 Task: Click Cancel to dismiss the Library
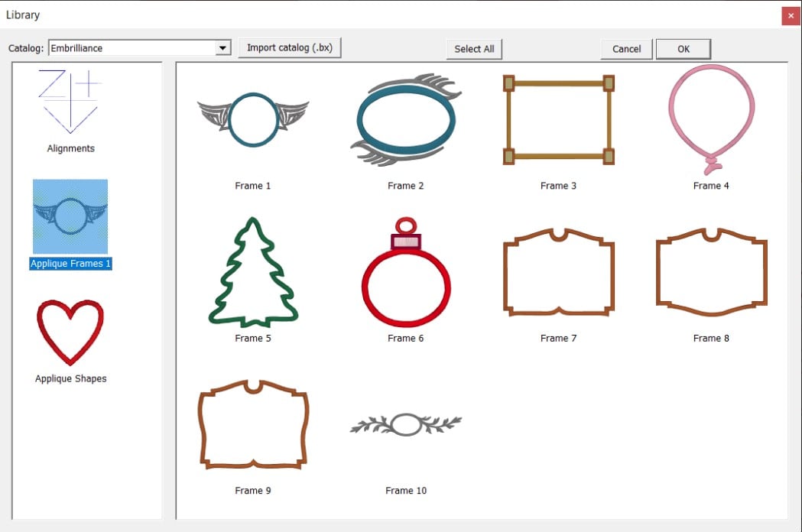click(x=627, y=49)
